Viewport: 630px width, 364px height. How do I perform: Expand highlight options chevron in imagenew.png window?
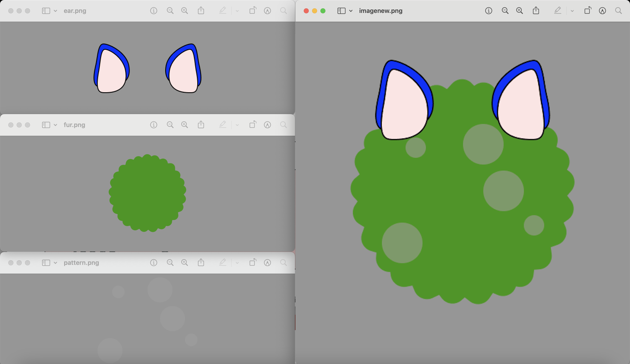click(572, 11)
